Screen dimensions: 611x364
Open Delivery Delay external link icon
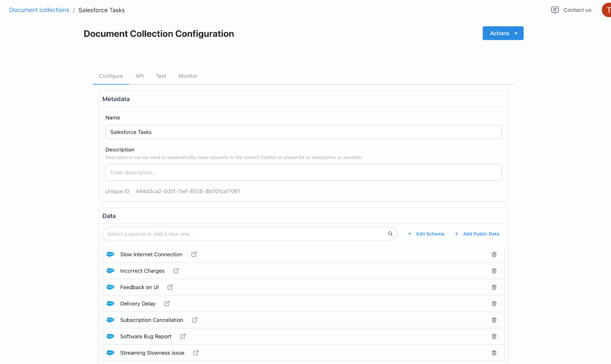coord(167,304)
